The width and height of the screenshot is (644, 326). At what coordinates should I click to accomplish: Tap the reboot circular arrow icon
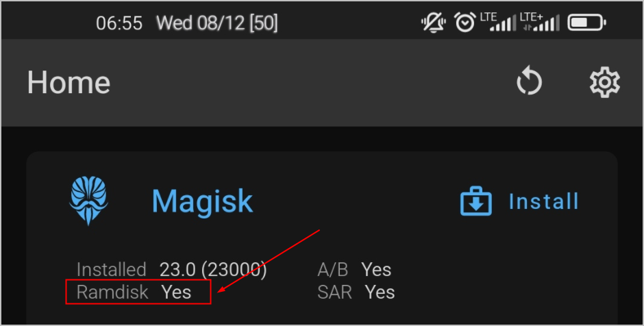point(529,81)
